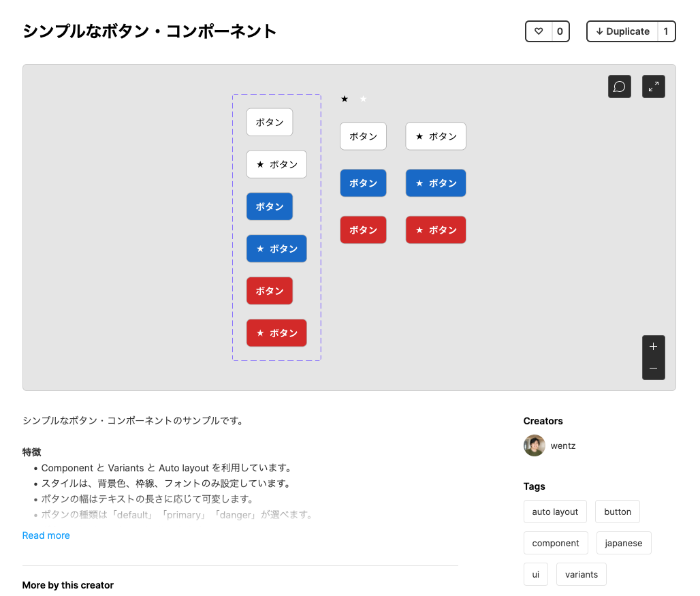Click red ボタン without star outside frame

[x=364, y=230]
